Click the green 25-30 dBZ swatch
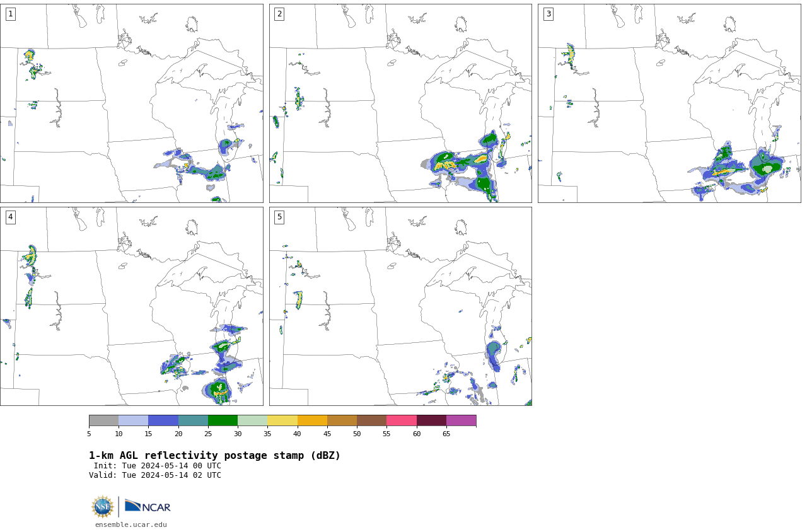Screen dimensions: 807x532 click(x=223, y=420)
